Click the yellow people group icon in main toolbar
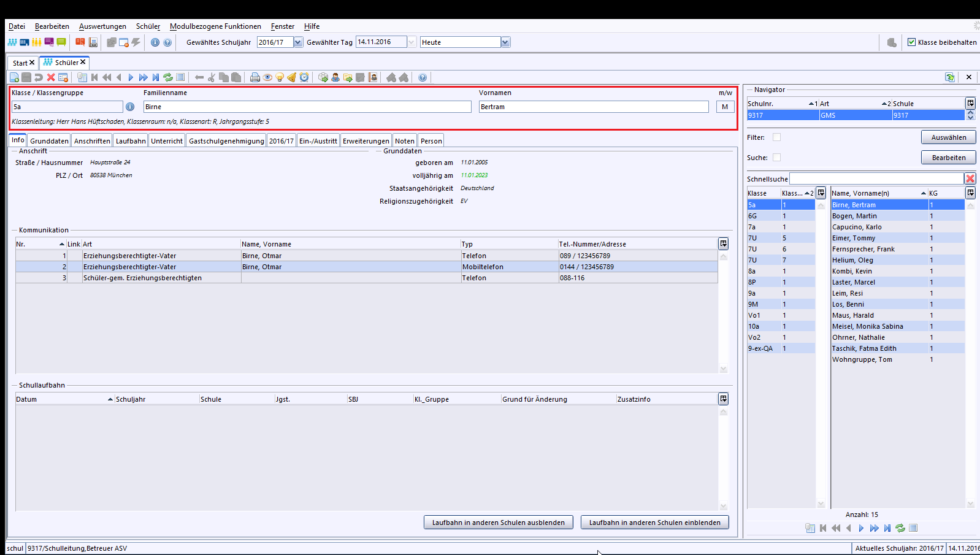The image size is (980, 555). tap(37, 42)
